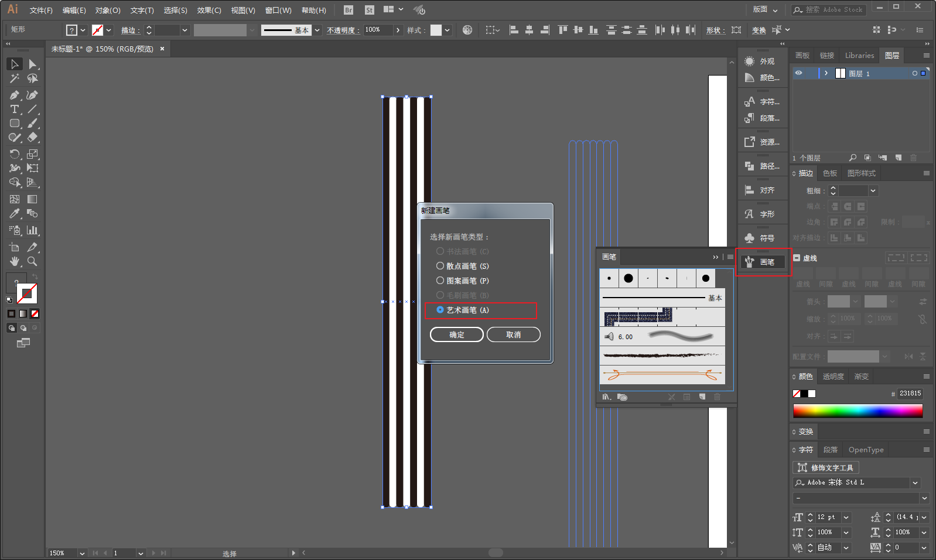Select 散点画笔 (S) radio option
Viewport: 936px width, 560px height.
pos(463,266)
